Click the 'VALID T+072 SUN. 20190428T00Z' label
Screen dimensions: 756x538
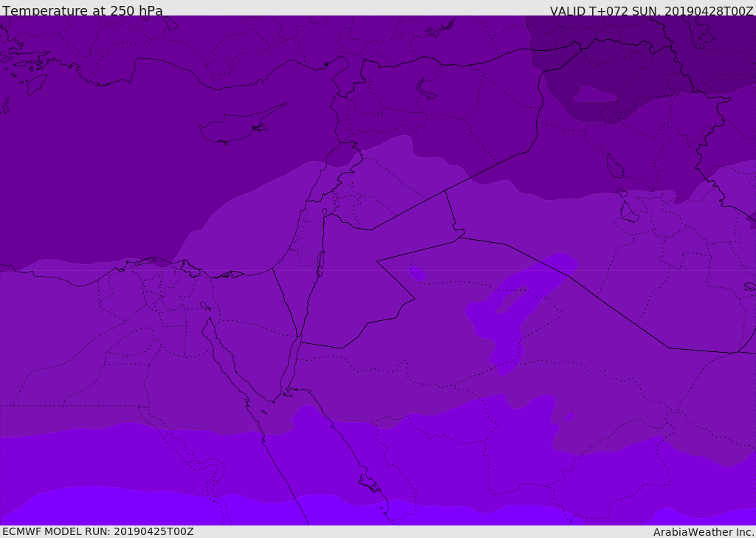point(651,11)
